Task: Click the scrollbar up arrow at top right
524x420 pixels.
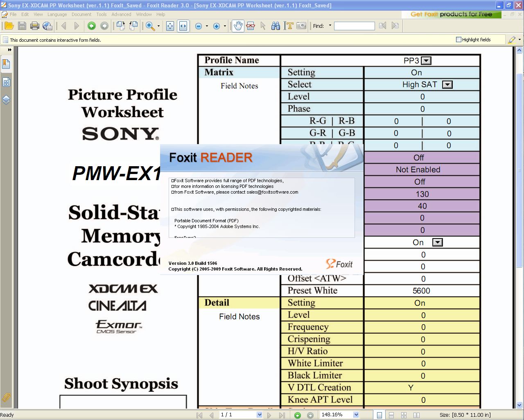Action: click(x=519, y=50)
